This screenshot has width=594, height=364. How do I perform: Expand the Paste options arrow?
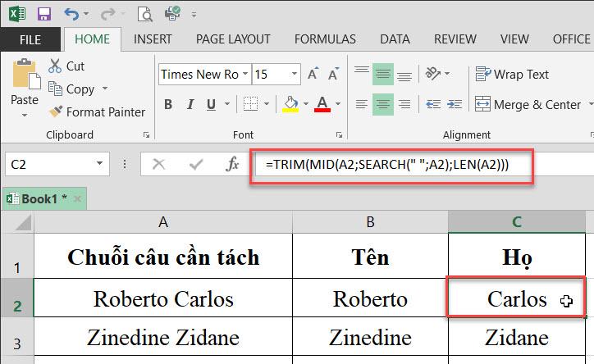pyautogui.click(x=25, y=115)
